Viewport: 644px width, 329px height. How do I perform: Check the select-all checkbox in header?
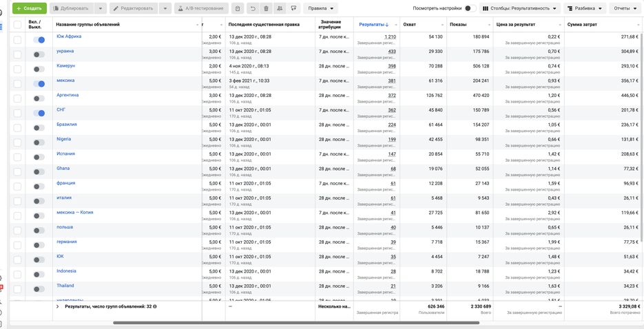17,25
